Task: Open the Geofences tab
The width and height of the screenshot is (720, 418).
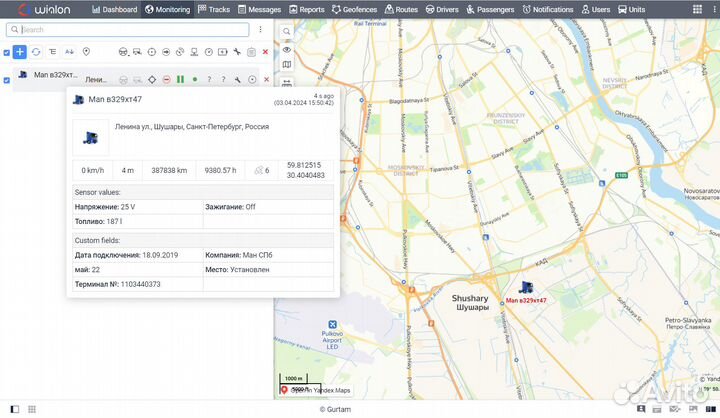Action: (x=354, y=9)
